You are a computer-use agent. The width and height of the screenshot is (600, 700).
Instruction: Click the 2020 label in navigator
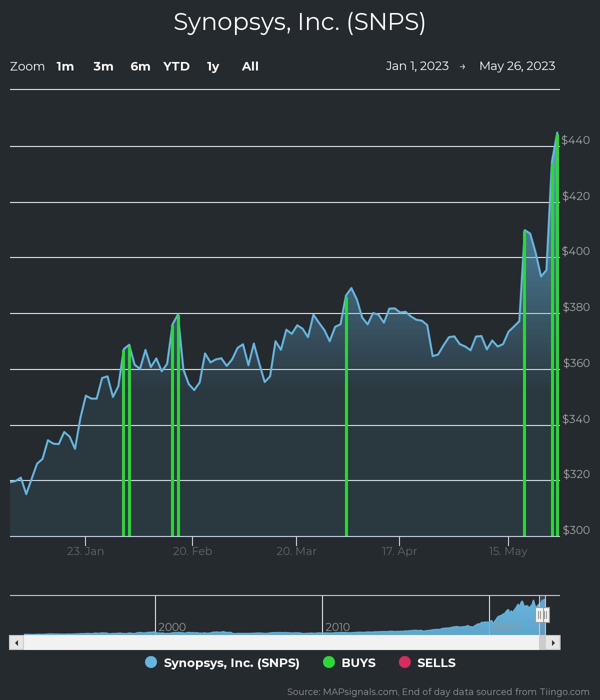tap(505, 627)
